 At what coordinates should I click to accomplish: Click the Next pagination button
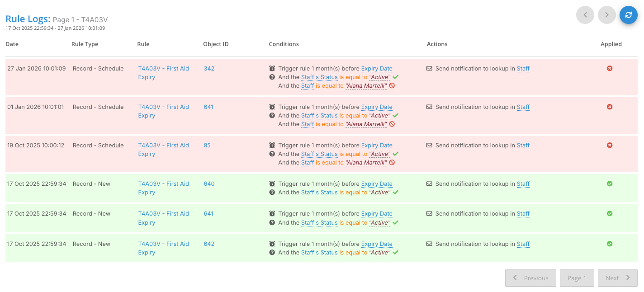617,278
